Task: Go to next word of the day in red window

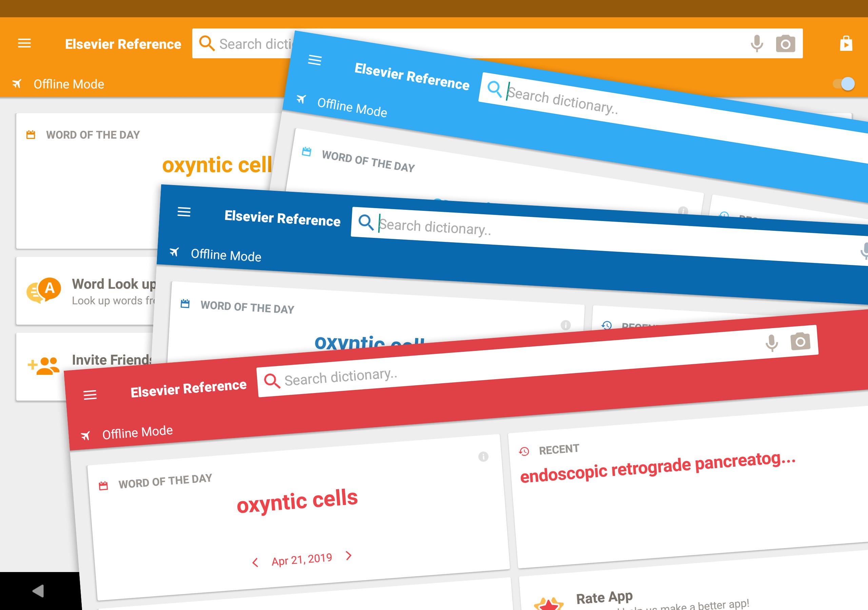Action: [x=349, y=555]
